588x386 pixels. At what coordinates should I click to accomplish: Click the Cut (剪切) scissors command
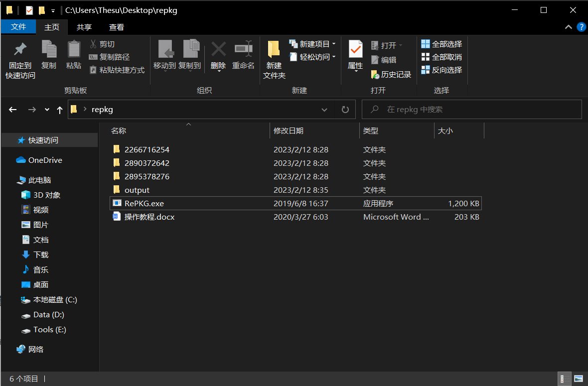tap(102, 44)
